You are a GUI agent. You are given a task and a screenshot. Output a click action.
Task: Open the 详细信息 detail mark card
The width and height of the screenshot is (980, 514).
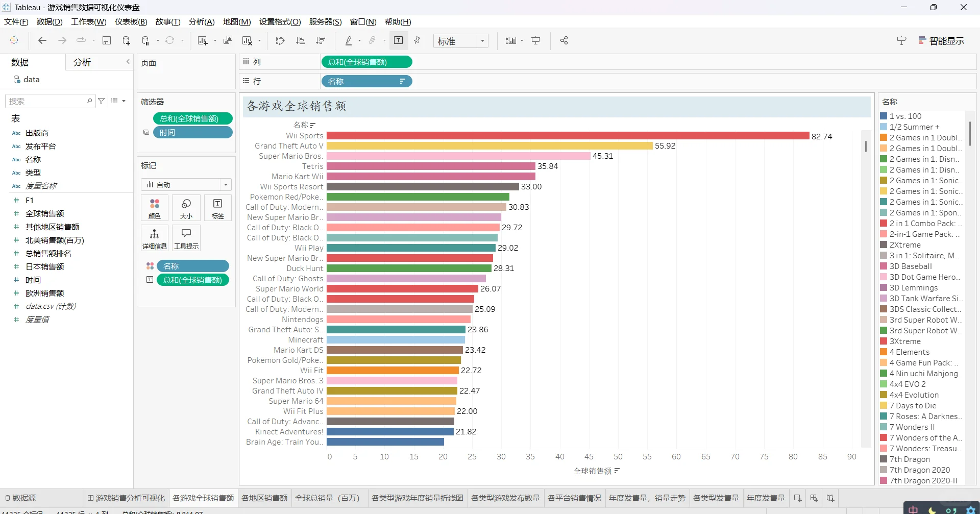[155, 238]
